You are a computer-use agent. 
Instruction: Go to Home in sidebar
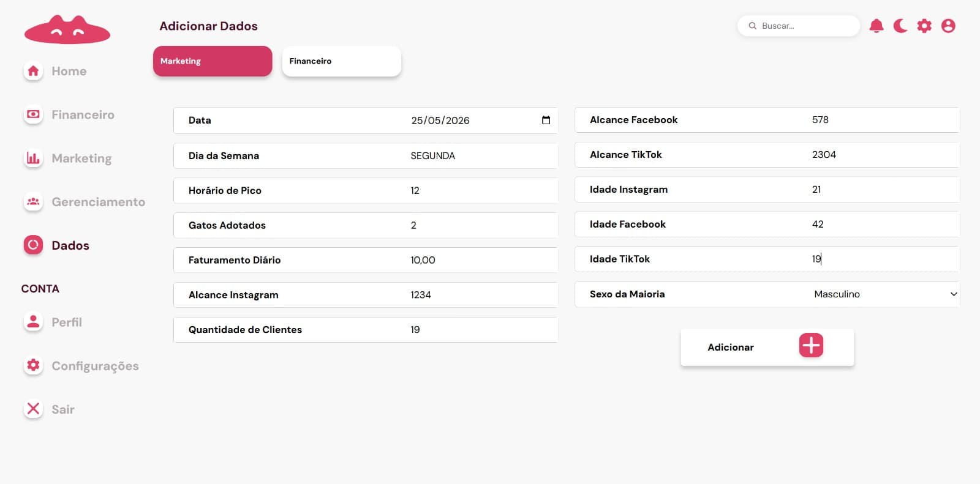69,71
